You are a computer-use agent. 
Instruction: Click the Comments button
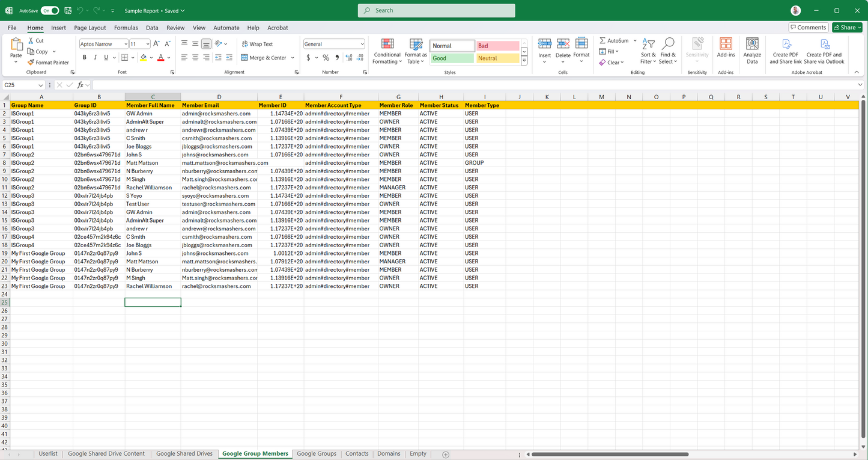coord(808,28)
